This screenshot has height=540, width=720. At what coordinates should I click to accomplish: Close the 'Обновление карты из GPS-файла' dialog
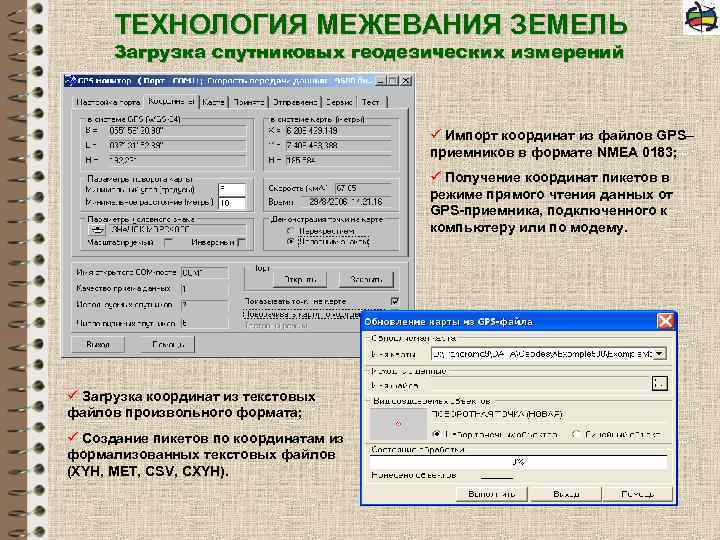click(x=665, y=321)
